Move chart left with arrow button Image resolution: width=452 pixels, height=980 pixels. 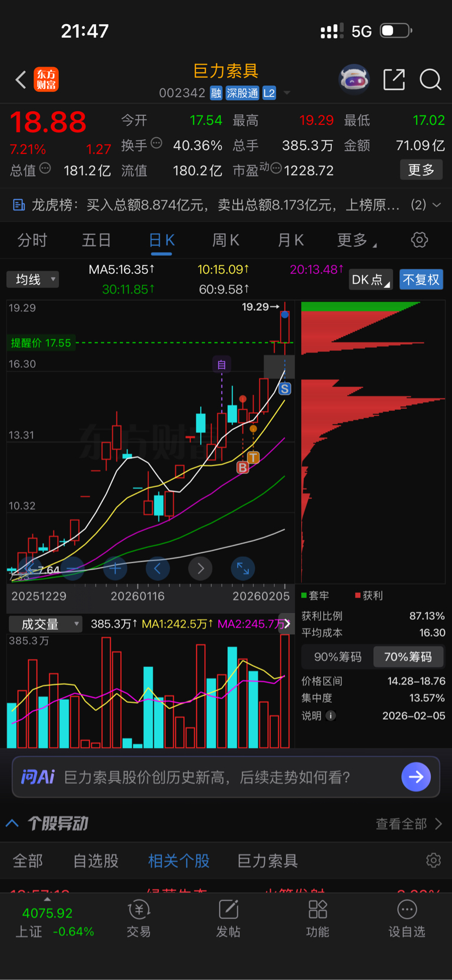(x=158, y=569)
